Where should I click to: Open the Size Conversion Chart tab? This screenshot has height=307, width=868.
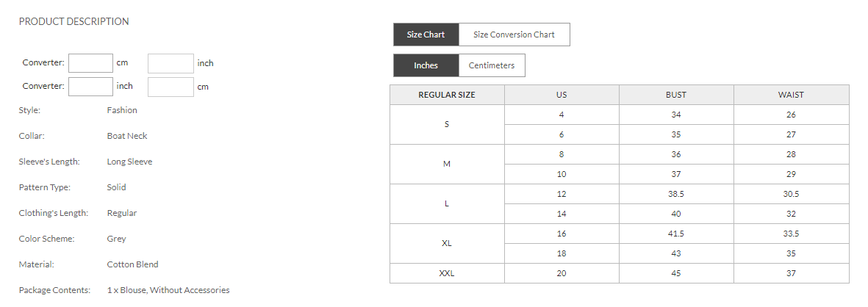pos(514,35)
